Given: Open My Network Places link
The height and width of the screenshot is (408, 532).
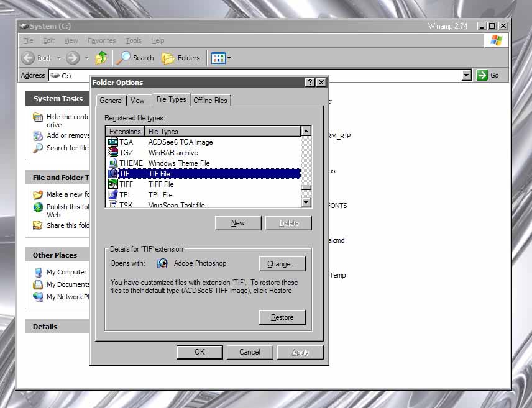Looking at the screenshot, I should coord(68,297).
